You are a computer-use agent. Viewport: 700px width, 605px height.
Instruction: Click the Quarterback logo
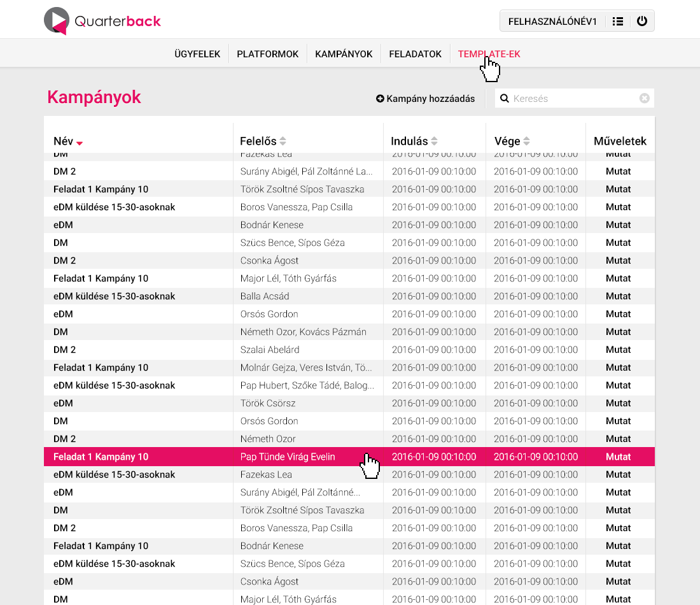pos(102,21)
